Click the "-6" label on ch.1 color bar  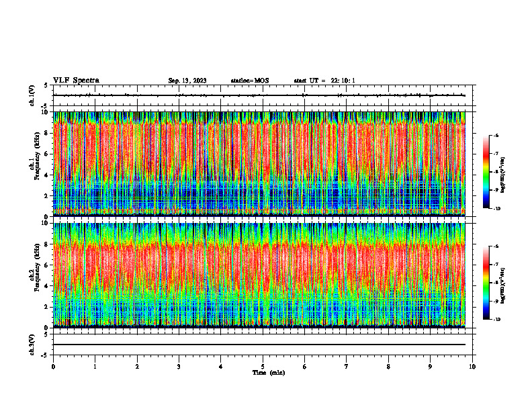(x=496, y=135)
